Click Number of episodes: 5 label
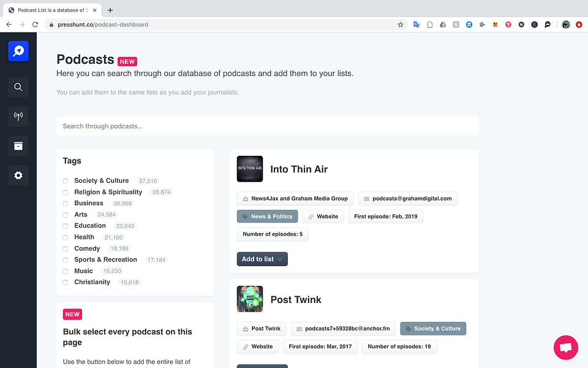 pos(273,234)
